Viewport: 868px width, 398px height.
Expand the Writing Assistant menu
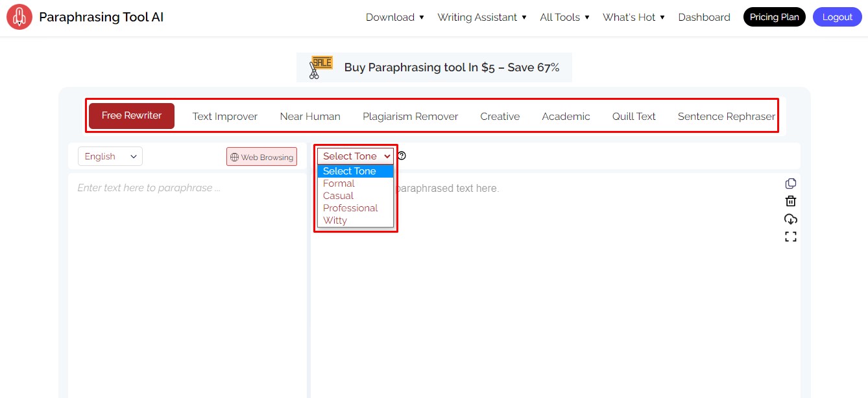click(482, 18)
